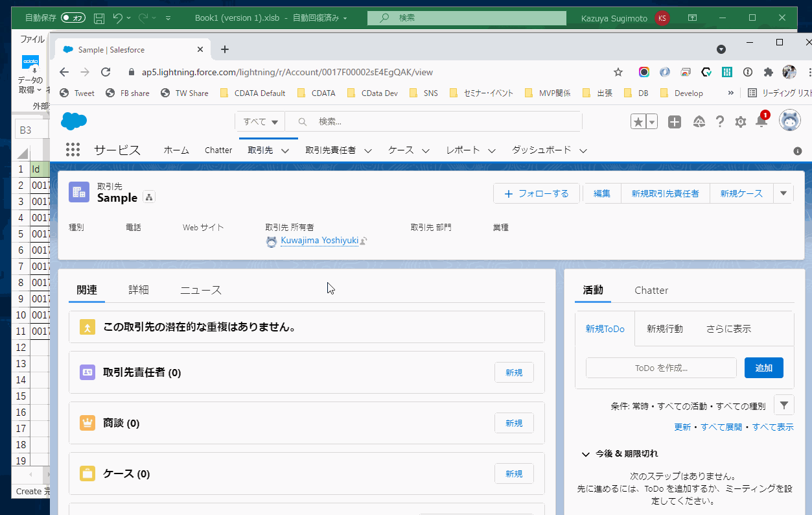Expand the レポート tab chevron

(492, 150)
